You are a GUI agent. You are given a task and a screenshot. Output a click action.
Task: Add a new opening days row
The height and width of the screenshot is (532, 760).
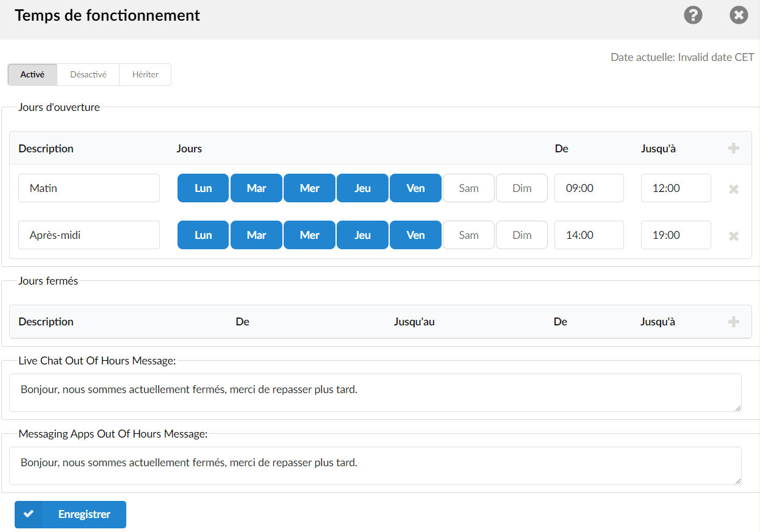(734, 149)
